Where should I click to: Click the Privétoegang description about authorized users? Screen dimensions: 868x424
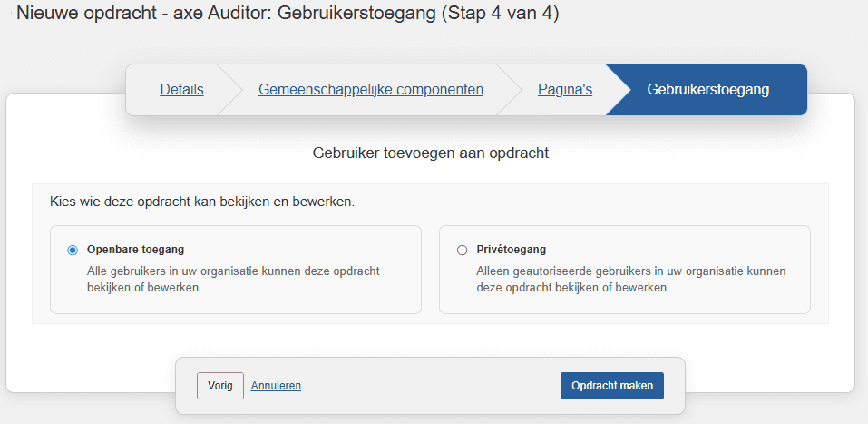pyautogui.click(x=630, y=279)
